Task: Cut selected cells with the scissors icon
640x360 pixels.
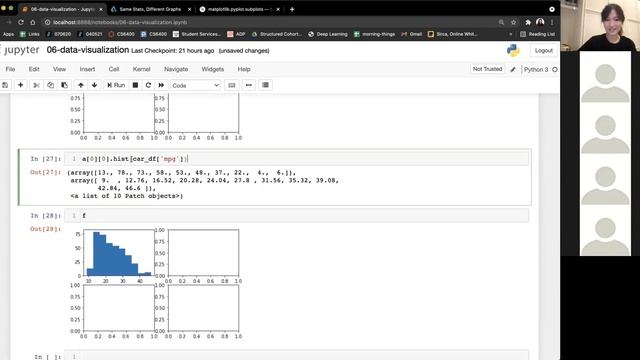Action: coord(36,85)
